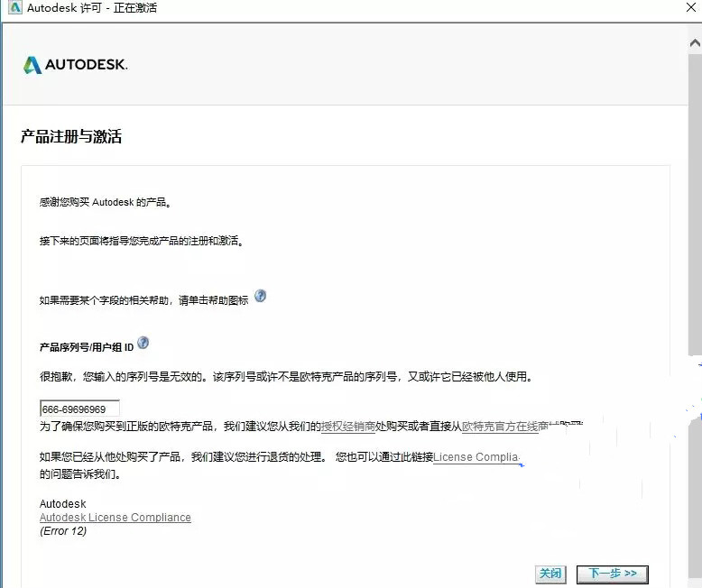Click the 产品序列号/用户组 ID label

coord(87,347)
